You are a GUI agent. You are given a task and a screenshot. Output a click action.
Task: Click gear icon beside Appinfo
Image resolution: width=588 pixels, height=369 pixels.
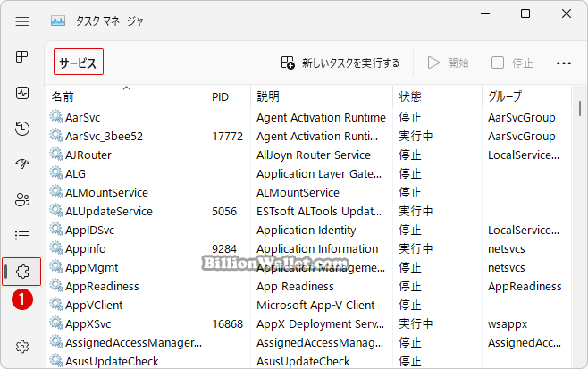click(x=56, y=247)
